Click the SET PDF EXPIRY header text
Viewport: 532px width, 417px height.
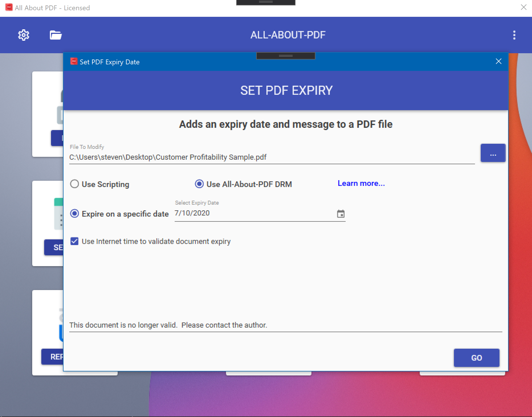[x=286, y=91]
